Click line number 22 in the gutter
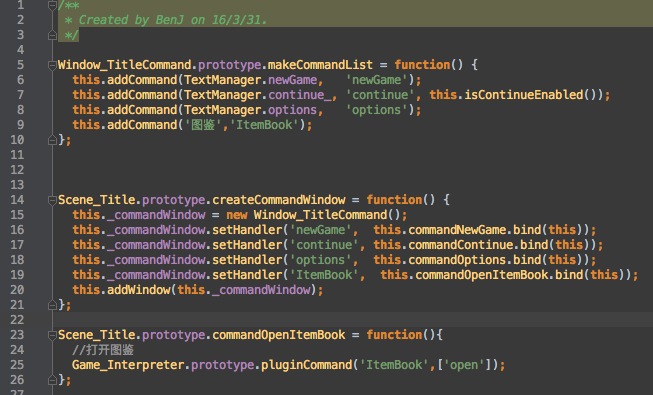653x395 pixels. click(17, 320)
